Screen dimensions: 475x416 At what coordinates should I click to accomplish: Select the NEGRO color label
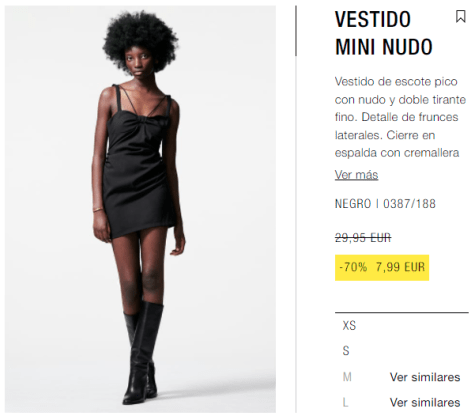point(353,204)
